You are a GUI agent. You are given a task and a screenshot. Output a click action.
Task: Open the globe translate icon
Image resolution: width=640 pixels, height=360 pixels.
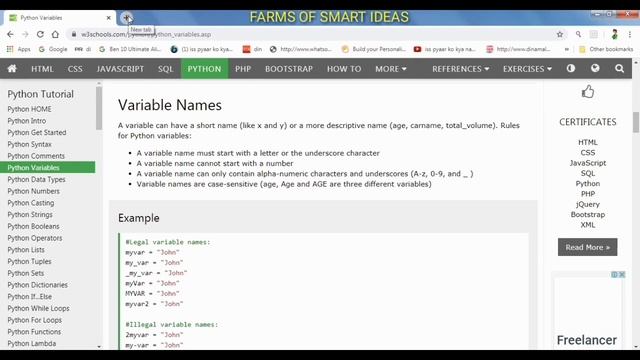pyautogui.click(x=595, y=68)
